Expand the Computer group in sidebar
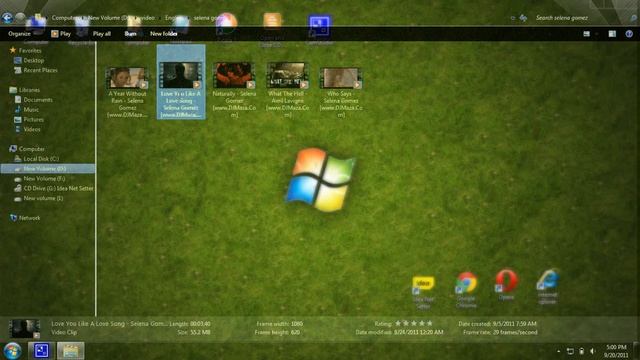Image resolution: width=640 pixels, height=360 pixels. (x=27, y=149)
